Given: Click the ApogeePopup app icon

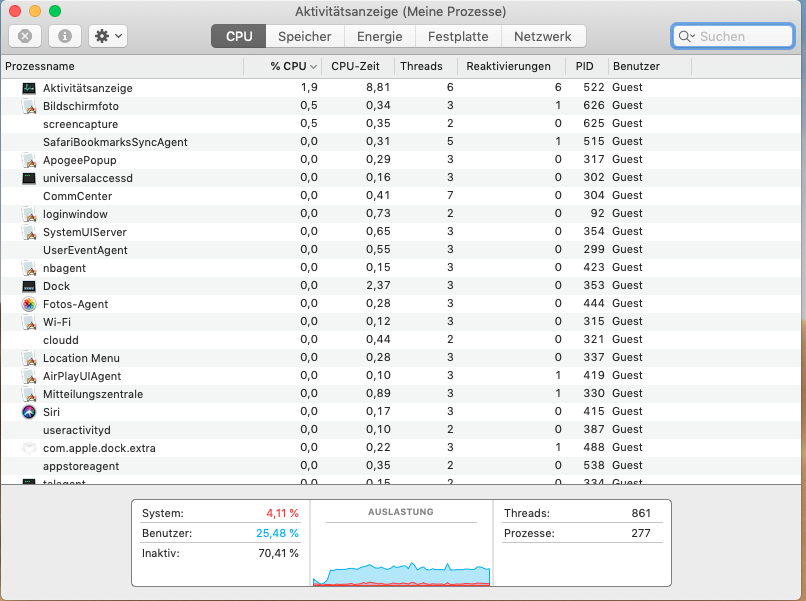Looking at the screenshot, I should pyautogui.click(x=29, y=160).
